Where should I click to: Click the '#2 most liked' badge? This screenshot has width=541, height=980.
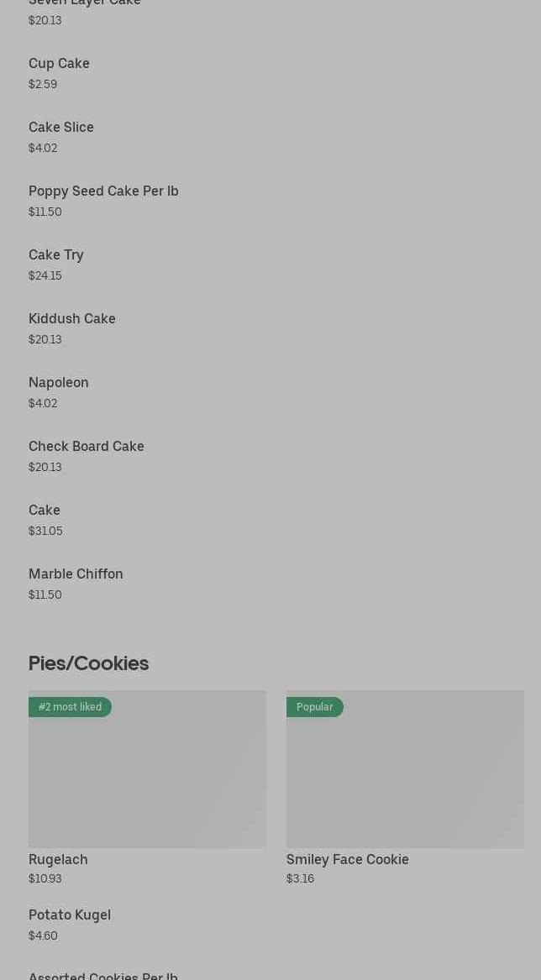point(70,707)
